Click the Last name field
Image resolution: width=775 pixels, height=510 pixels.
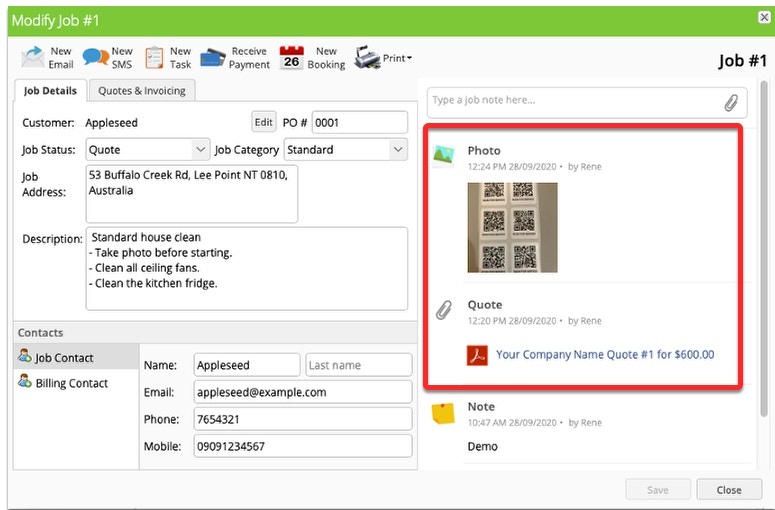[359, 365]
